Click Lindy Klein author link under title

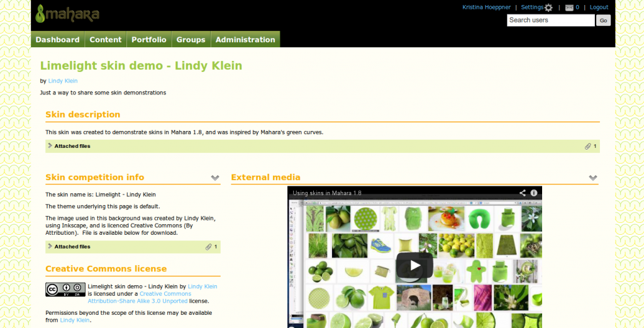63,81
